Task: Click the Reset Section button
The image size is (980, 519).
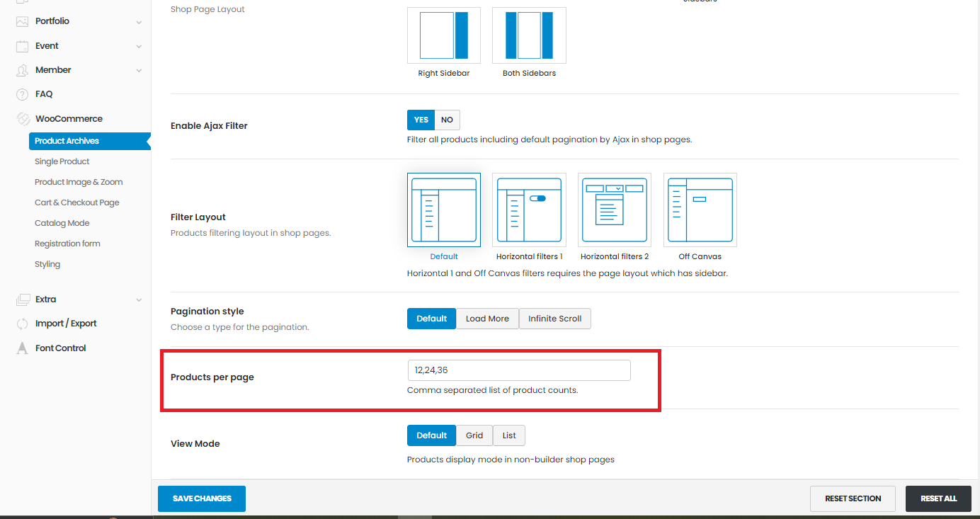Action: click(x=853, y=498)
